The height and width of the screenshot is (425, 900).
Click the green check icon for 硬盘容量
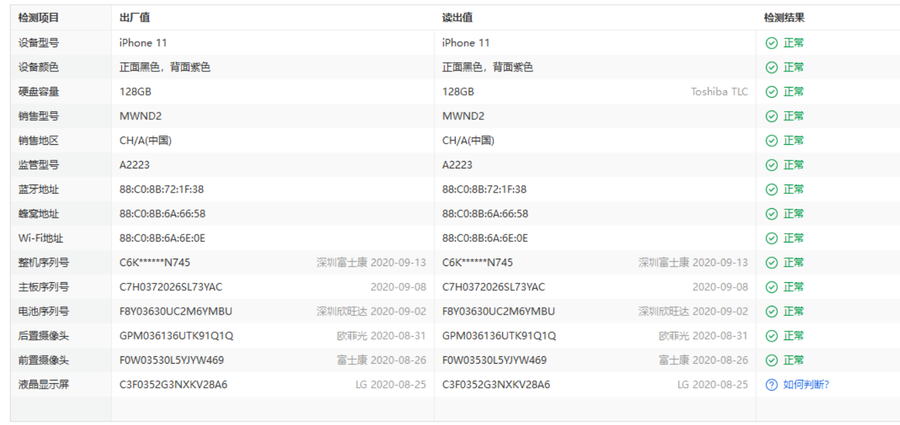coord(771,92)
